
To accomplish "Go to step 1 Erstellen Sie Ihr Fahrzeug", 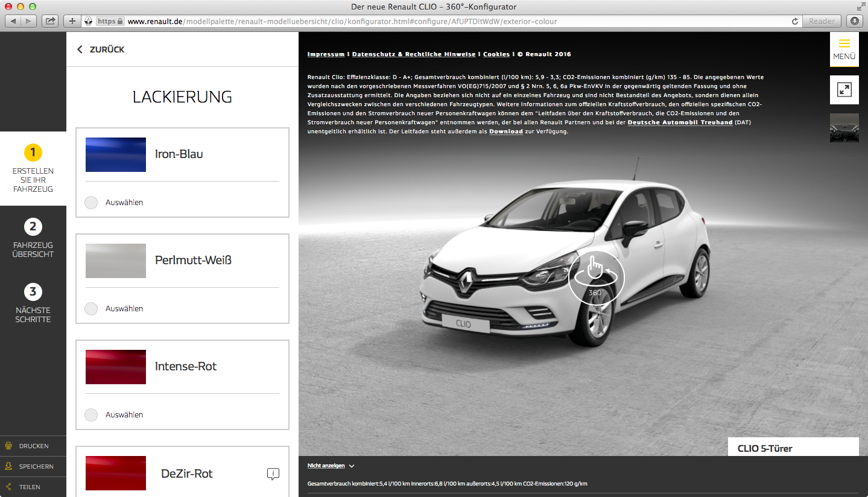I will pos(33,168).
